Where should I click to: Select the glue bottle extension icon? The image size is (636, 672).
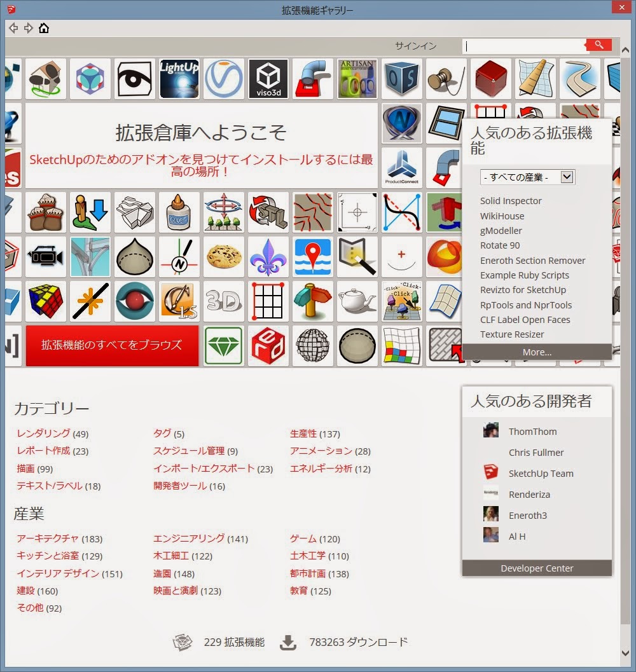[179, 212]
